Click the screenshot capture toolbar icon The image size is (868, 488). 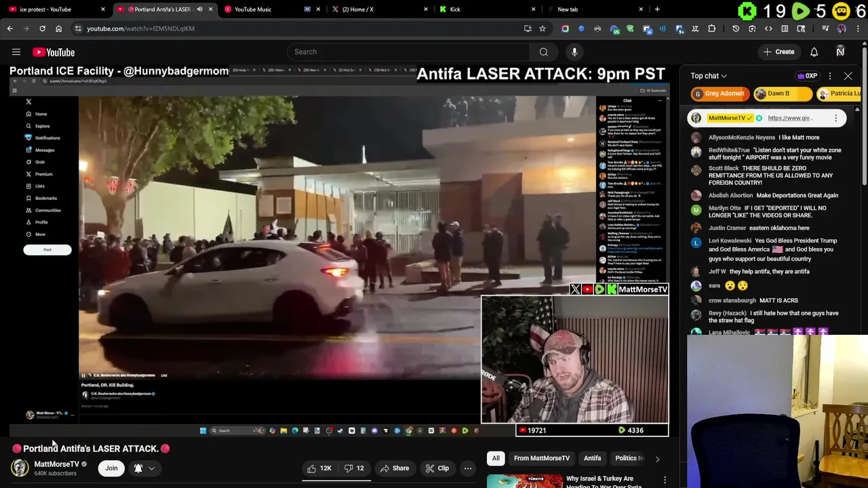(752, 28)
